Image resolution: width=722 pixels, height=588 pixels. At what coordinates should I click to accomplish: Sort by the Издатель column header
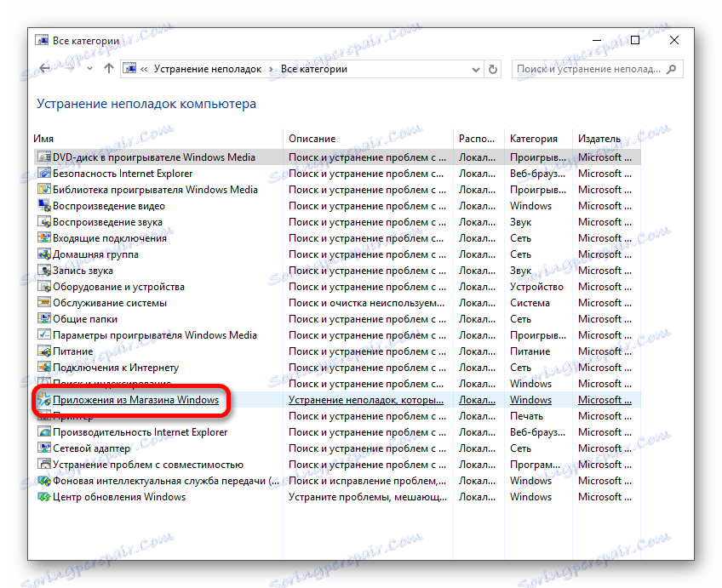pyautogui.click(x=599, y=139)
